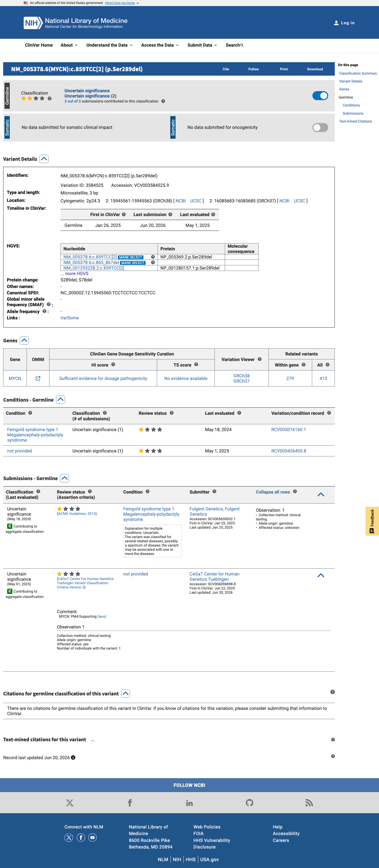This screenshot has width=379, height=868.
Task: Click Follow in the variant header bar
Action: pyautogui.click(x=253, y=69)
